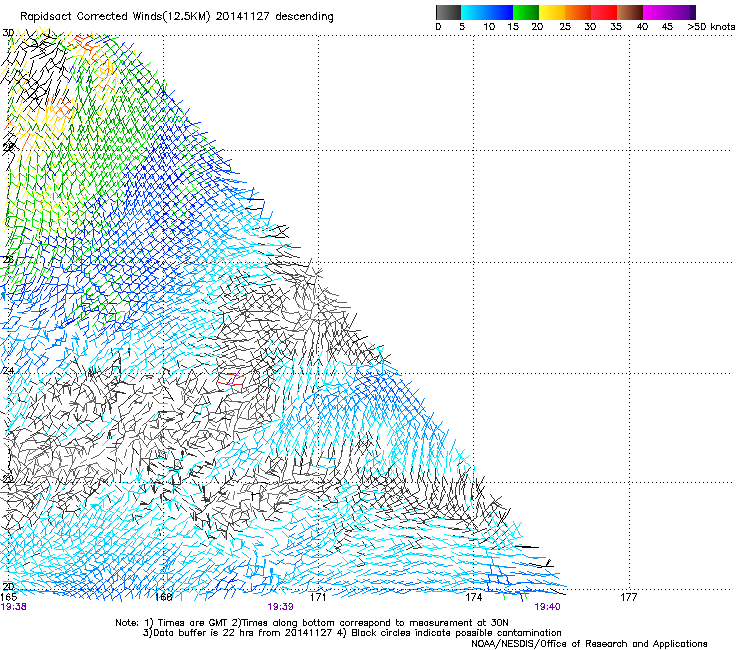Click the green 15-20 knots legend segment
This screenshot has height=650, width=740.
pos(526,12)
